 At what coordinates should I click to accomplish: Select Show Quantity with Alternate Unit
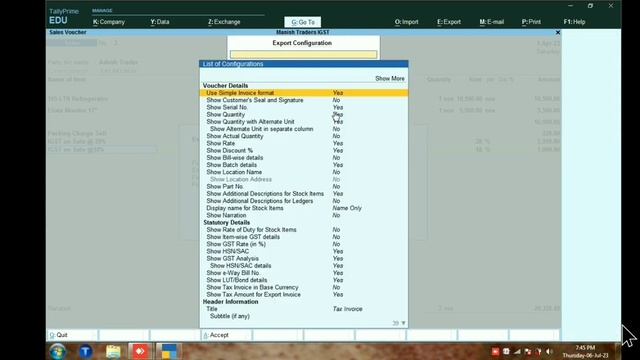[x=304, y=122]
